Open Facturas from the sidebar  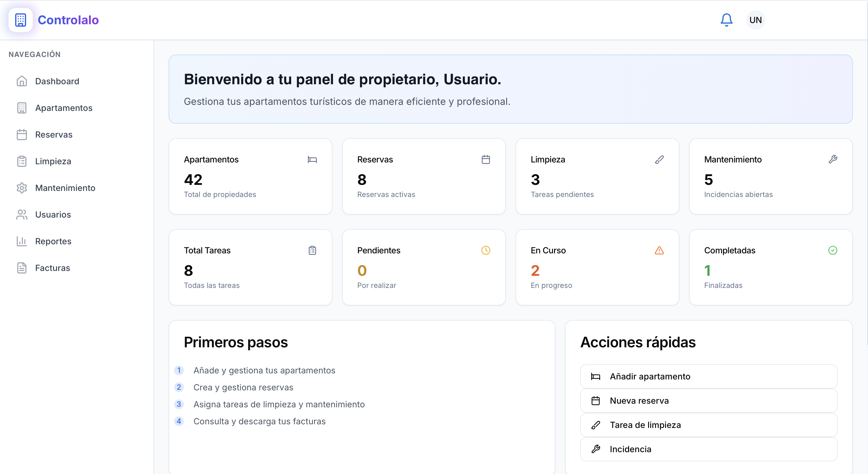(77, 268)
